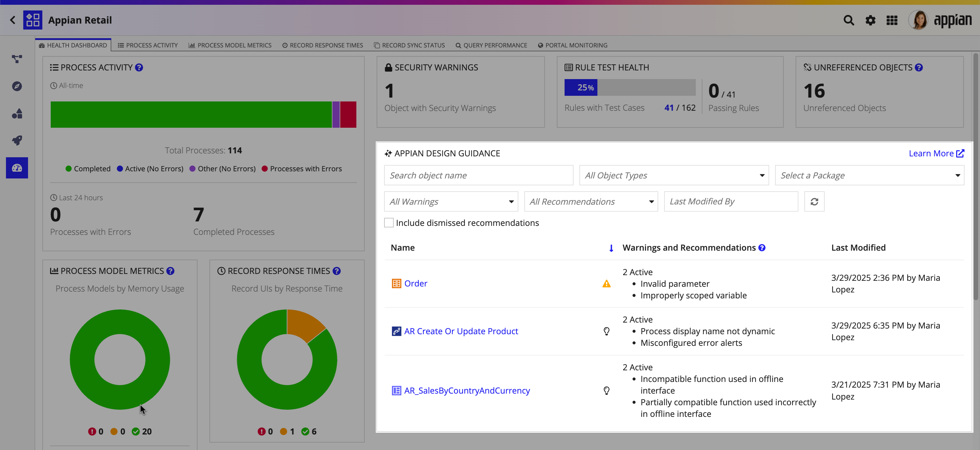The height and width of the screenshot is (450, 980).
Task: Switch to the Process Model Metrics tab
Action: tap(230, 45)
